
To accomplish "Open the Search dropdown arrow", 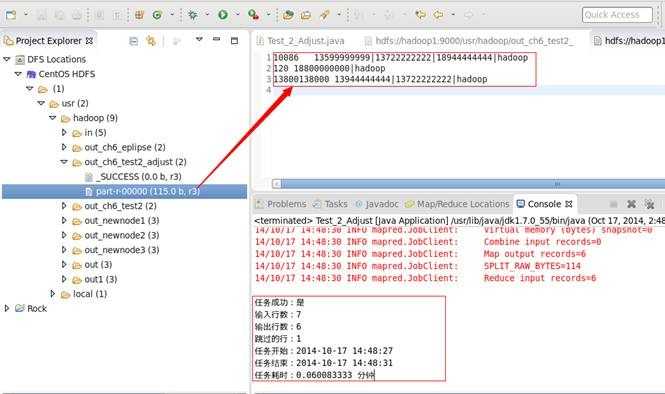I will (x=339, y=15).
